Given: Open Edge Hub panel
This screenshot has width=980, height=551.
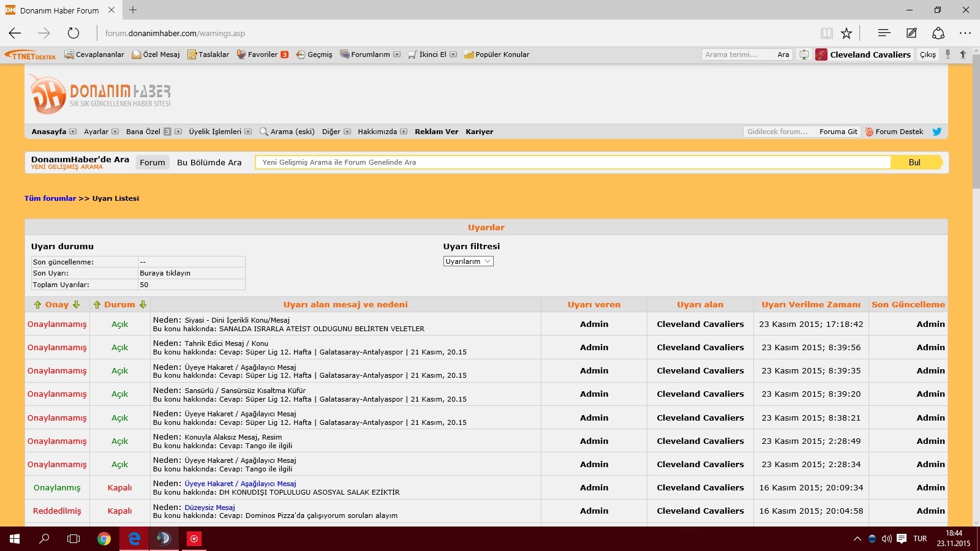Looking at the screenshot, I should (x=884, y=33).
